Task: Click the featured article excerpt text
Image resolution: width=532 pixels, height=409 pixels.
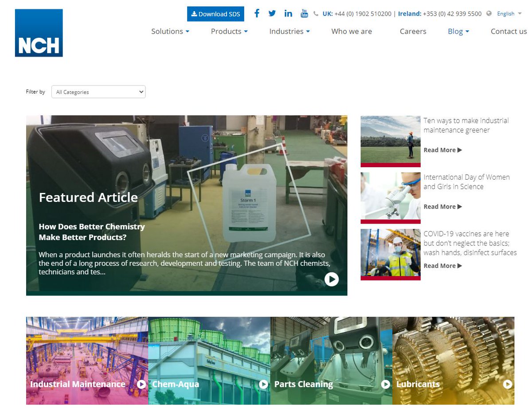Action: (x=184, y=263)
